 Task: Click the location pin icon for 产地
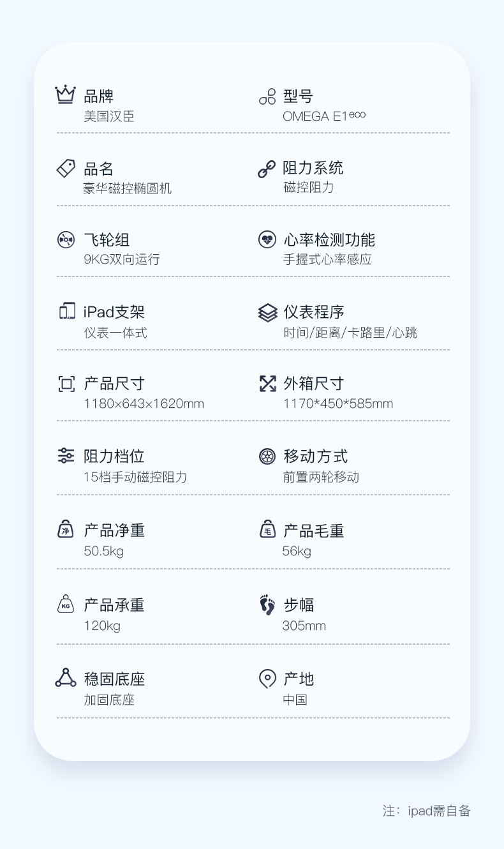pyautogui.click(x=267, y=679)
